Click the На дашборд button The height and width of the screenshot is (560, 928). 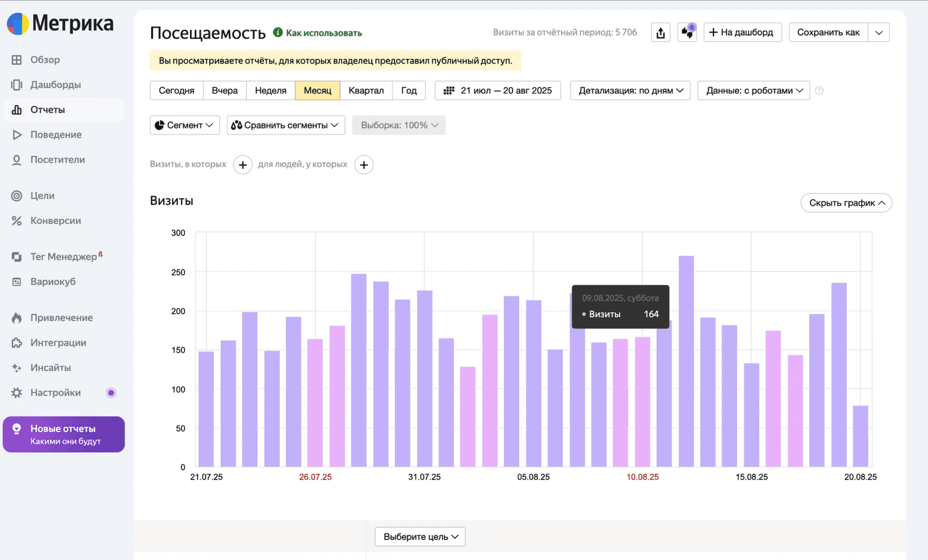pos(742,32)
